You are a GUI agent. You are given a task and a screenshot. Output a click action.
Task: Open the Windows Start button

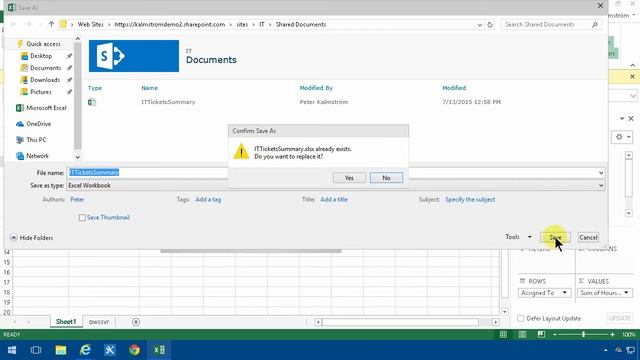12,350
